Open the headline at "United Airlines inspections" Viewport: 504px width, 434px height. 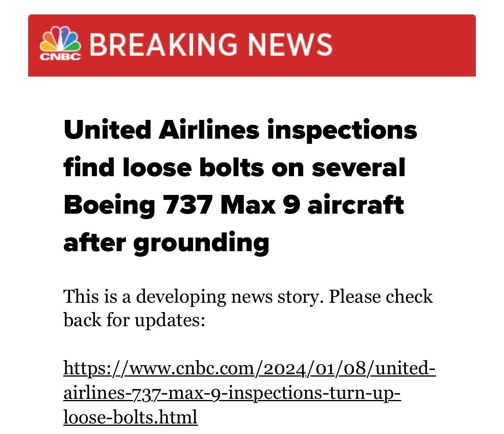point(240,129)
